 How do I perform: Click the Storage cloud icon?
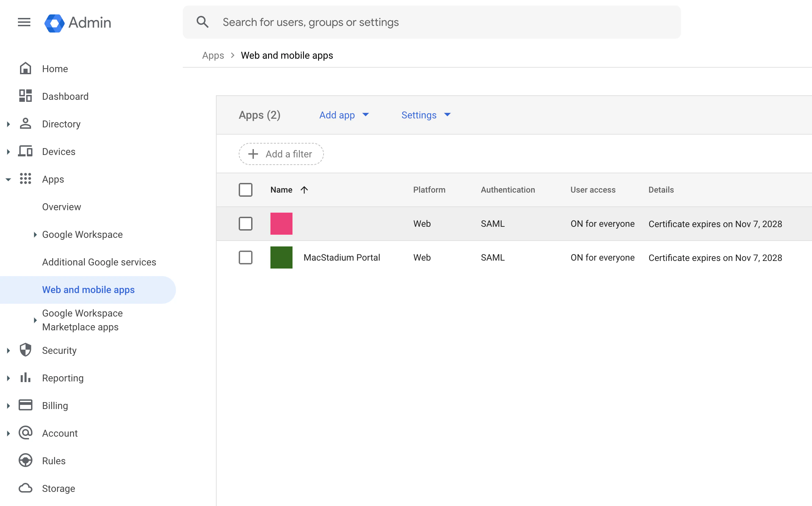pos(26,488)
